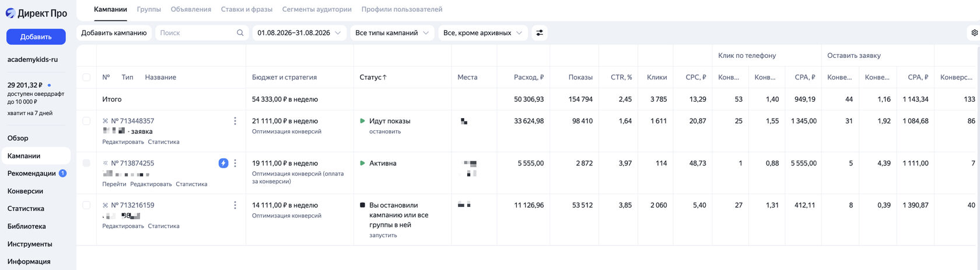This screenshot has width=980, height=270.
Task: Open the Все, кроме архивных dropdown
Action: pyautogui.click(x=483, y=33)
